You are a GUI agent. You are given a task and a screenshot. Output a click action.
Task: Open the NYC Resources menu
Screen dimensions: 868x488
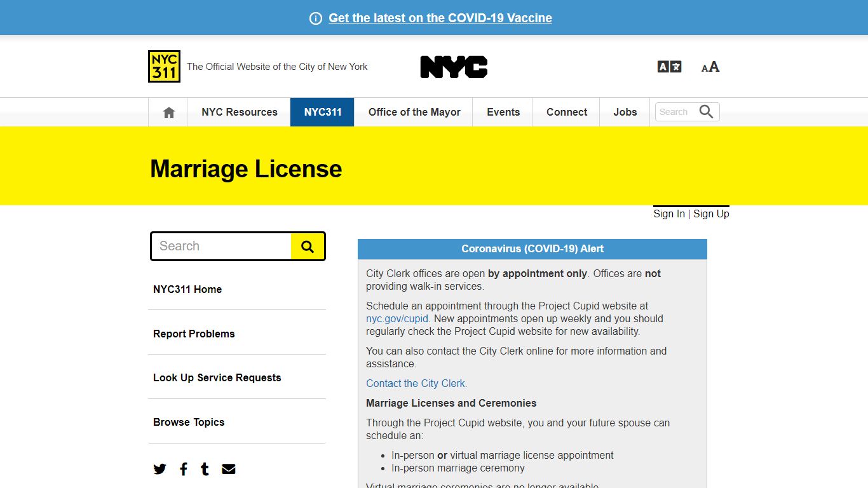coord(240,112)
